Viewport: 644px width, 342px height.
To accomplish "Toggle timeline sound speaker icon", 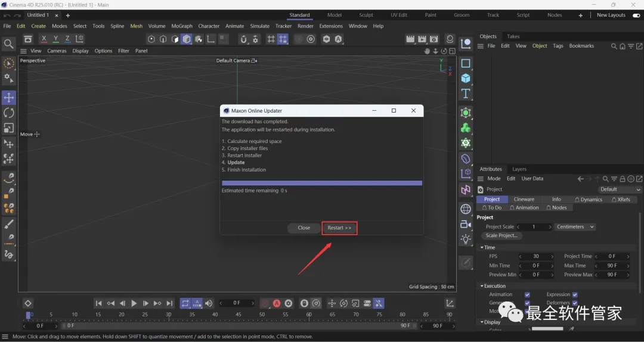I will (209, 303).
